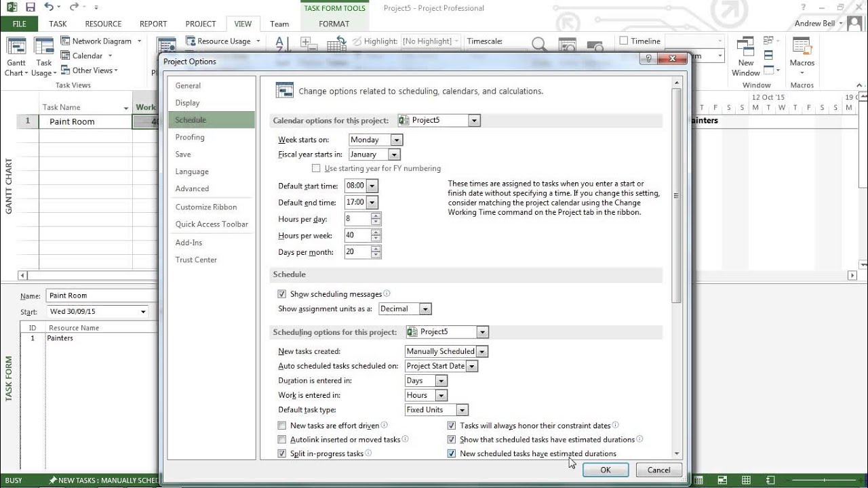This screenshot has width=868, height=488.
Task: Open Auto scheduled tasks scheduled on dropdown
Action: point(472,366)
